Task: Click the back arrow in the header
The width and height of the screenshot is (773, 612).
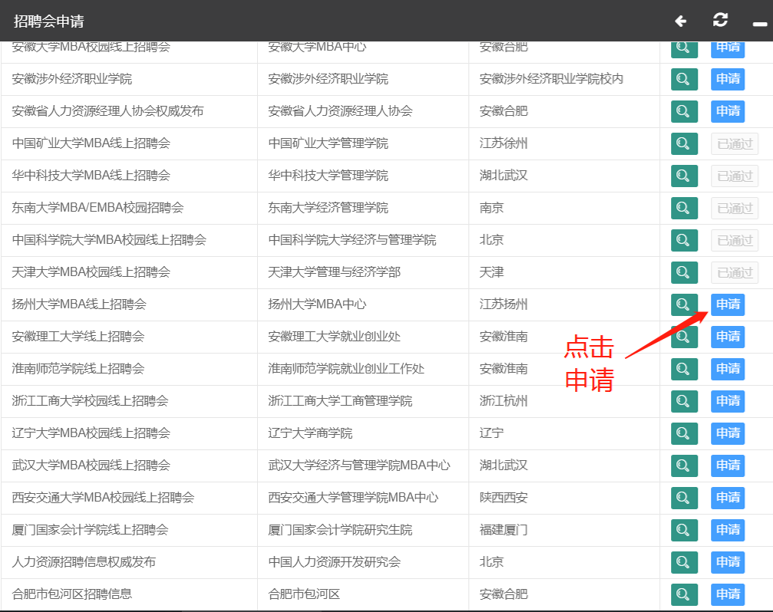Action: tap(681, 21)
